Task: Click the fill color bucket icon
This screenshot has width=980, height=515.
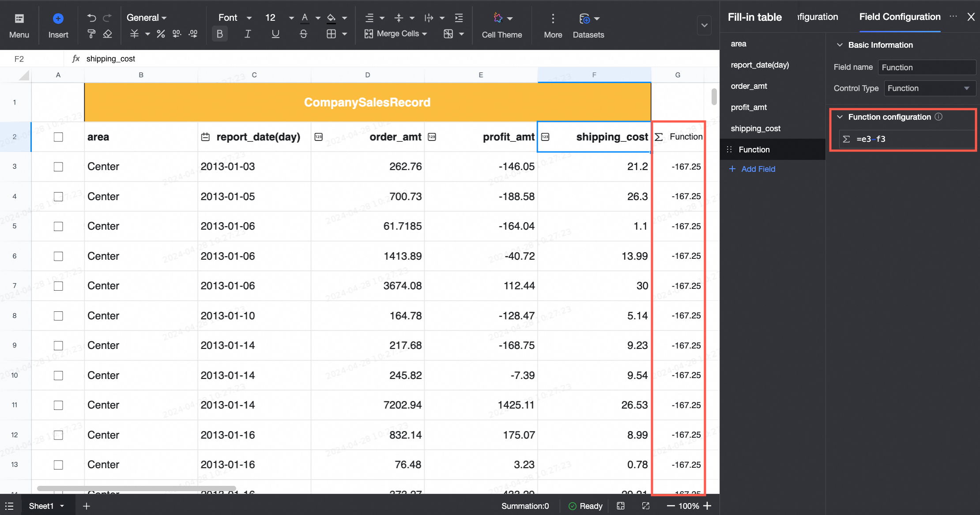Action: coord(331,18)
